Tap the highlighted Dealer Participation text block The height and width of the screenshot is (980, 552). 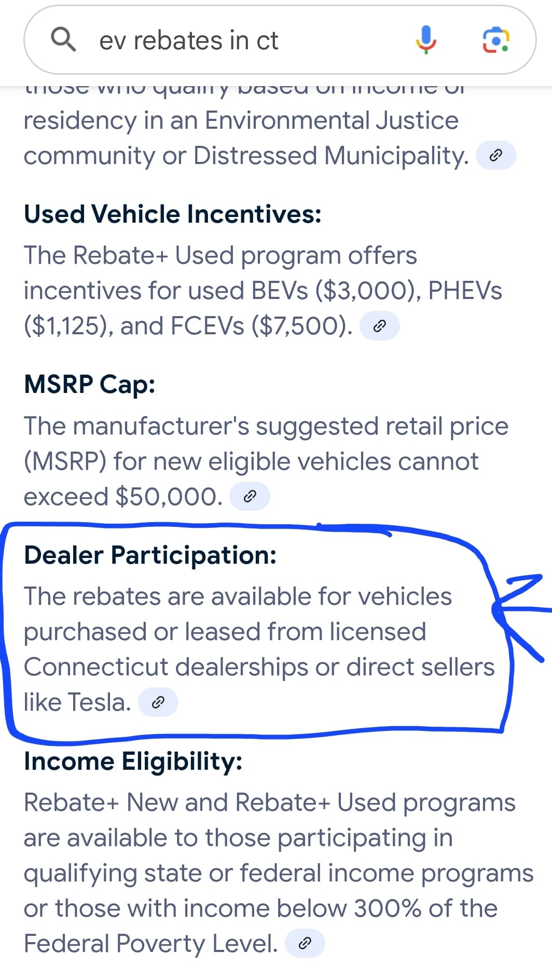pos(254,631)
